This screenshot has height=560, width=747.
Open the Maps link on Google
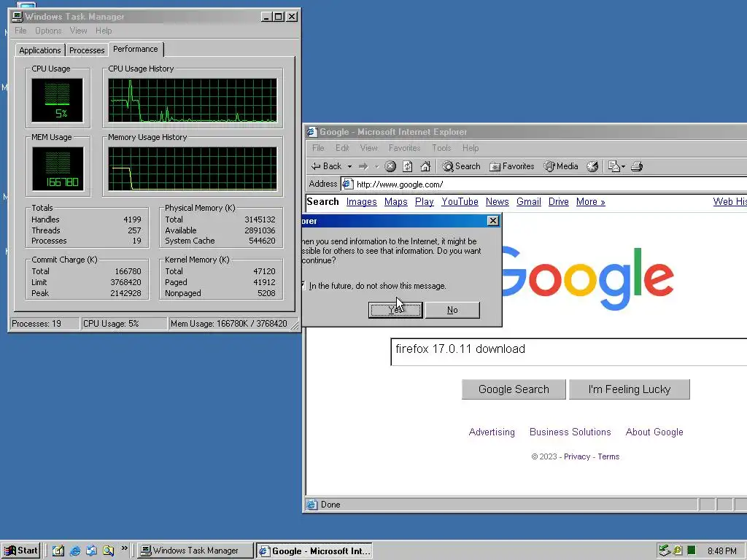396,202
